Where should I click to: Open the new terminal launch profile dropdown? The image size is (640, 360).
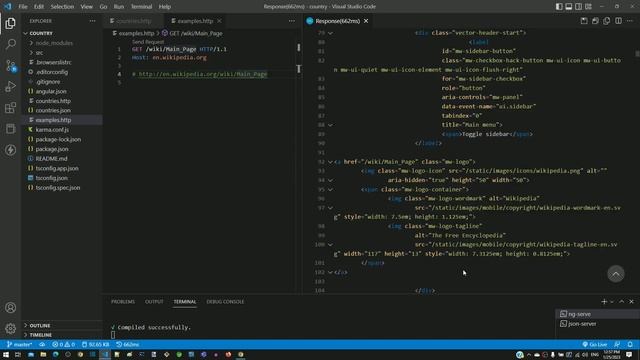coord(612,302)
